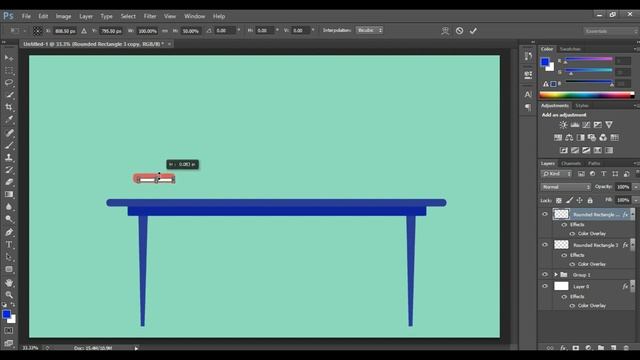Viewport: 640px width, 360px height.
Task: Hide the Group 1 layer group
Action: click(545, 275)
